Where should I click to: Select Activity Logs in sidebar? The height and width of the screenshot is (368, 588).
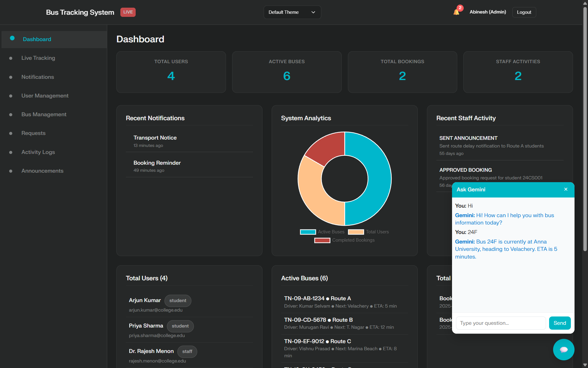point(38,152)
